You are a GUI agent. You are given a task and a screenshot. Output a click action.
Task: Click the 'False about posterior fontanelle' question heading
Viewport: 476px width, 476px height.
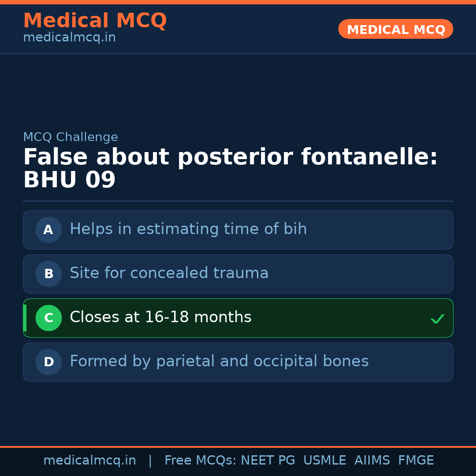point(230,157)
